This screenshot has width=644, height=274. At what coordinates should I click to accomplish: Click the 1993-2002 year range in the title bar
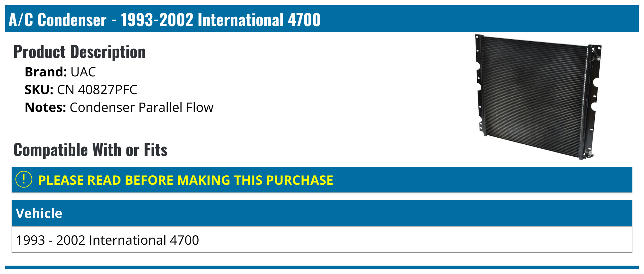click(157, 20)
